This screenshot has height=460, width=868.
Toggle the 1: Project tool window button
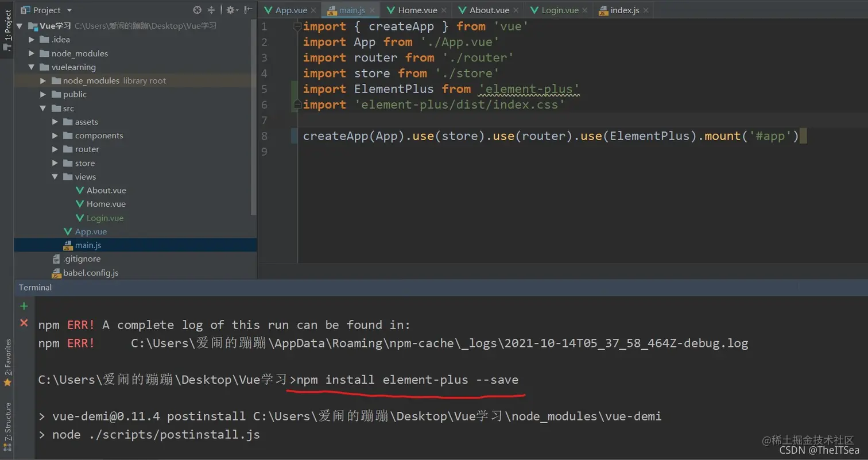click(x=7, y=30)
